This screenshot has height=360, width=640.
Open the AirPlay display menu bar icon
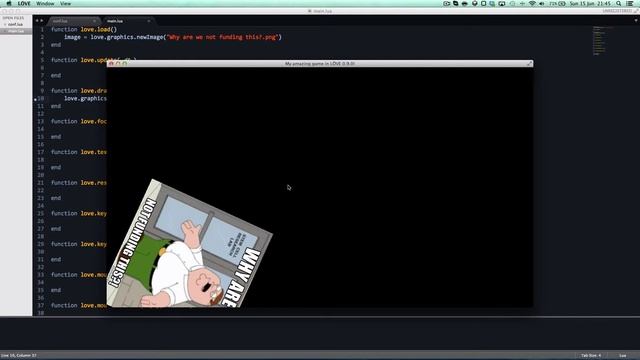coord(502,3)
